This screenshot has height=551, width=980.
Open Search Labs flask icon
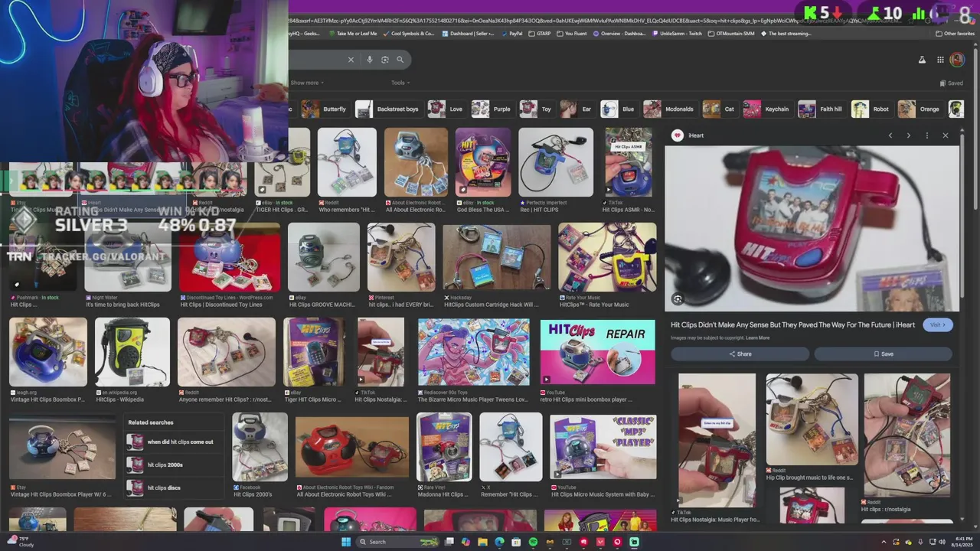[x=922, y=60]
